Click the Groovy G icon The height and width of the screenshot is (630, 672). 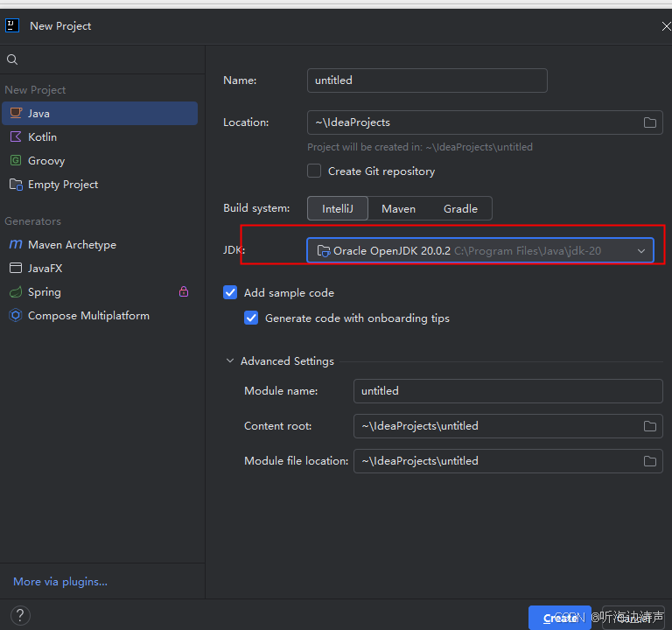click(16, 160)
